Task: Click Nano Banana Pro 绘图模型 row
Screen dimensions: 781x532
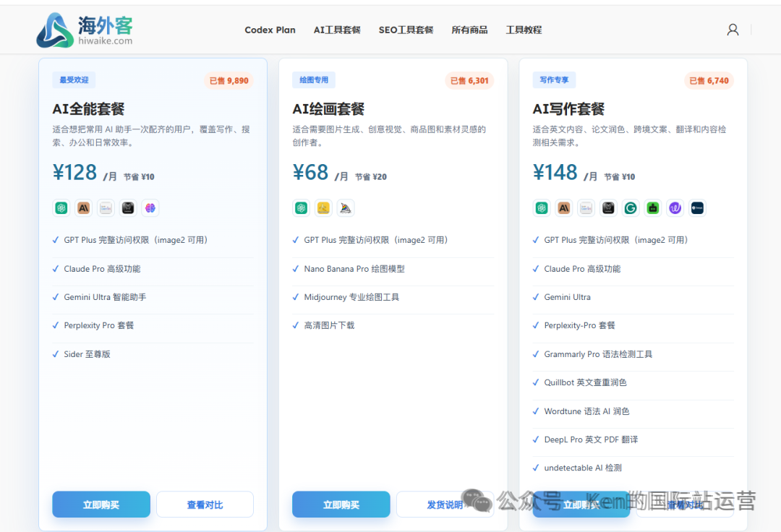Action: click(x=393, y=269)
